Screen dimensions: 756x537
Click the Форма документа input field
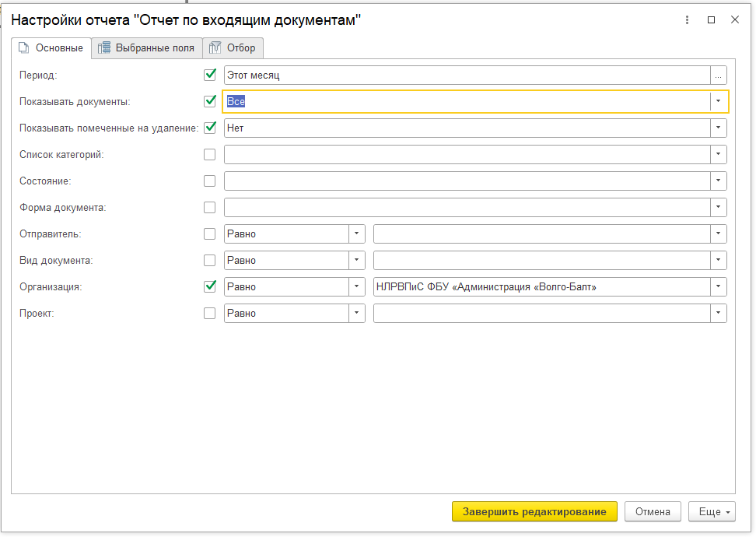(467, 208)
